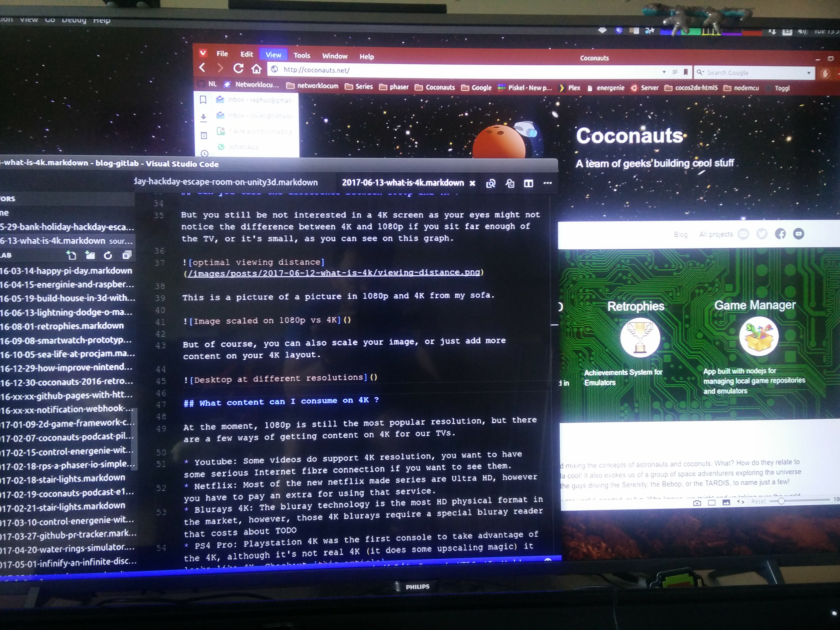Click the site info icon beside URL

coord(275,69)
